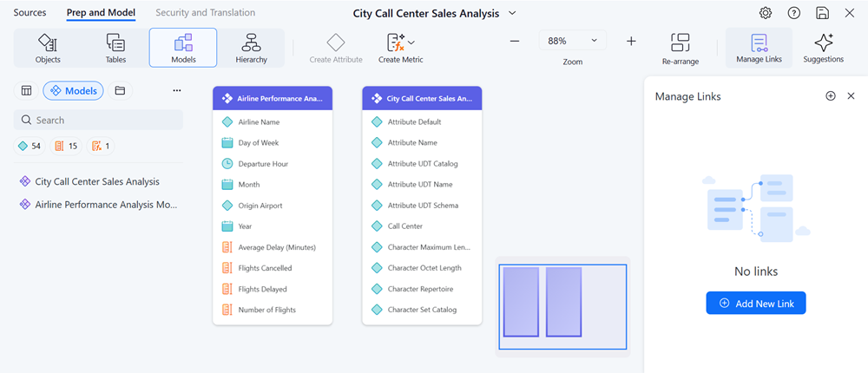Viewport: 868px width, 373px height.
Task: Open the Suggestions panel
Action: tap(823, 47)
